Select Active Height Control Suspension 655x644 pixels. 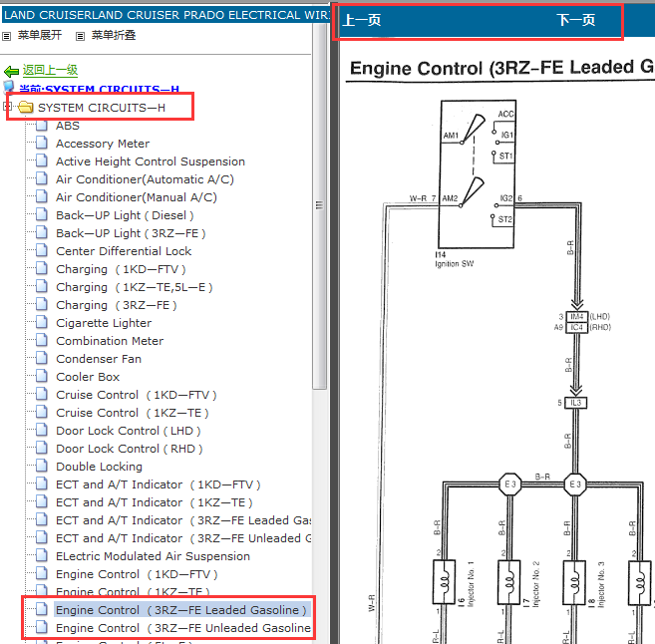pos(151,161)
